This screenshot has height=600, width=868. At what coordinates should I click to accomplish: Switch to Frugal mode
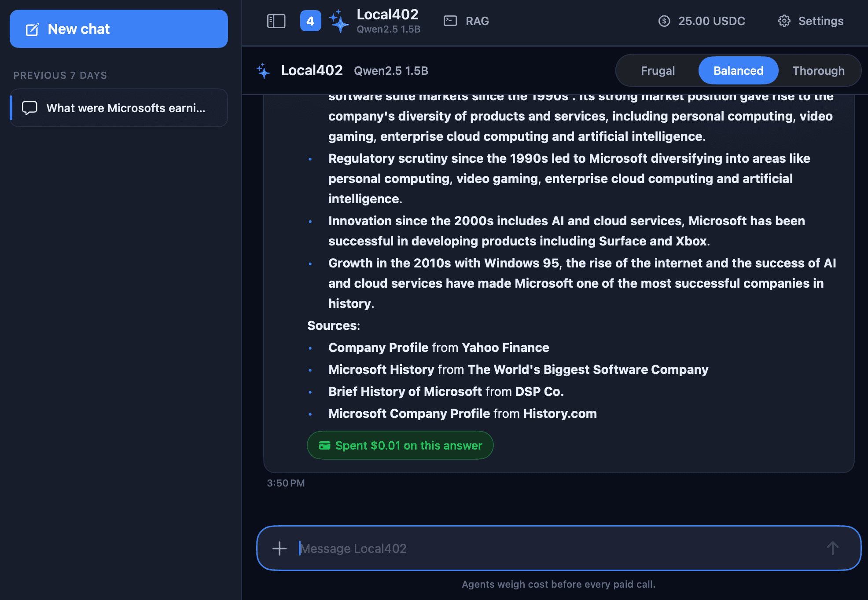[658, 71]
